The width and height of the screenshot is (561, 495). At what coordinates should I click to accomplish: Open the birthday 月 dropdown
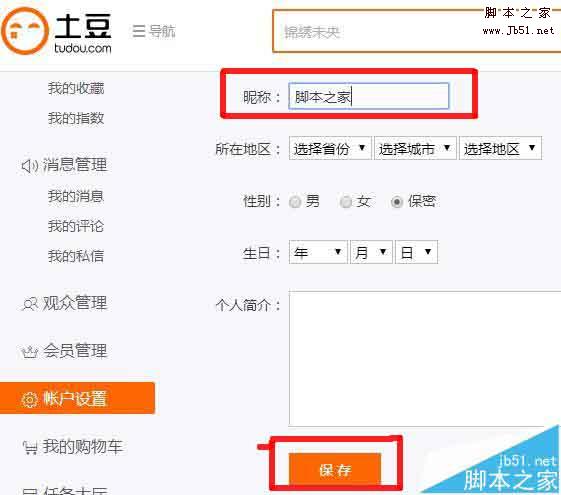[x=371, y=252]
